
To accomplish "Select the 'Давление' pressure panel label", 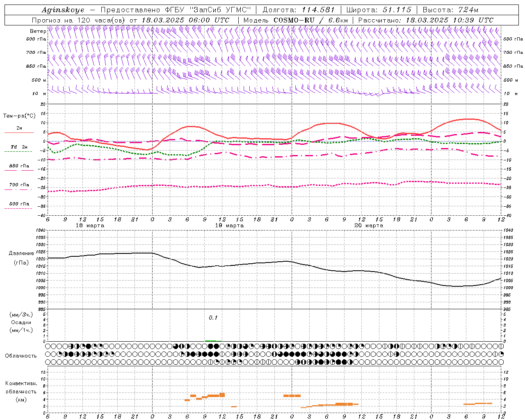I will point(21,253).
